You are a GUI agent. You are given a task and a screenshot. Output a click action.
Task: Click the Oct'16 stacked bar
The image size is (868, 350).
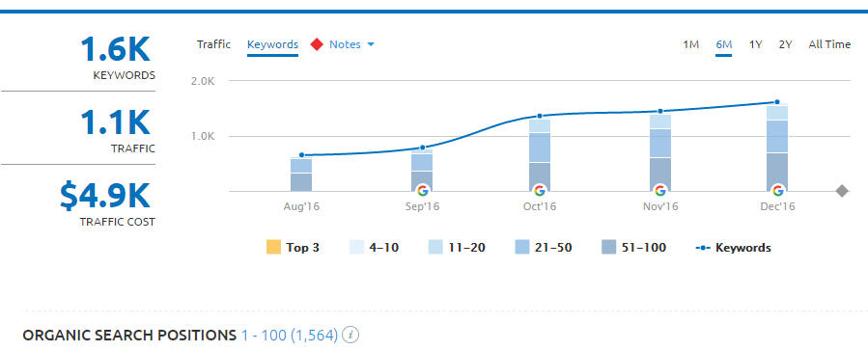click(x=540, y=155)
